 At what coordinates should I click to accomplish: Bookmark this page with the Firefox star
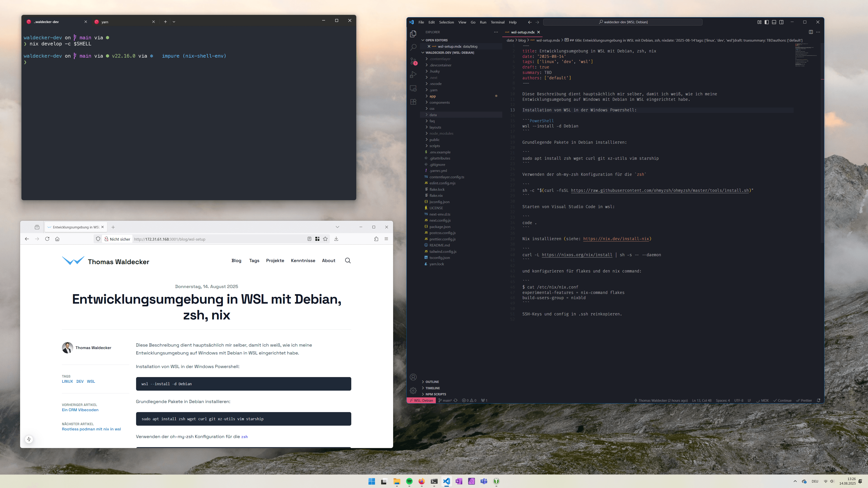(325, 239)
